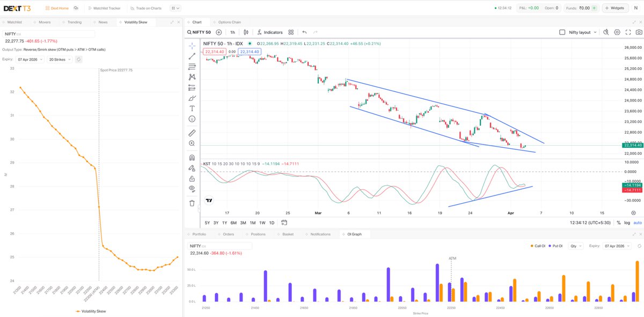The height and width of the screenshot is (317, 644).
Task: Open the emoji and stickers tool
Action: click(x=192, y=119)
